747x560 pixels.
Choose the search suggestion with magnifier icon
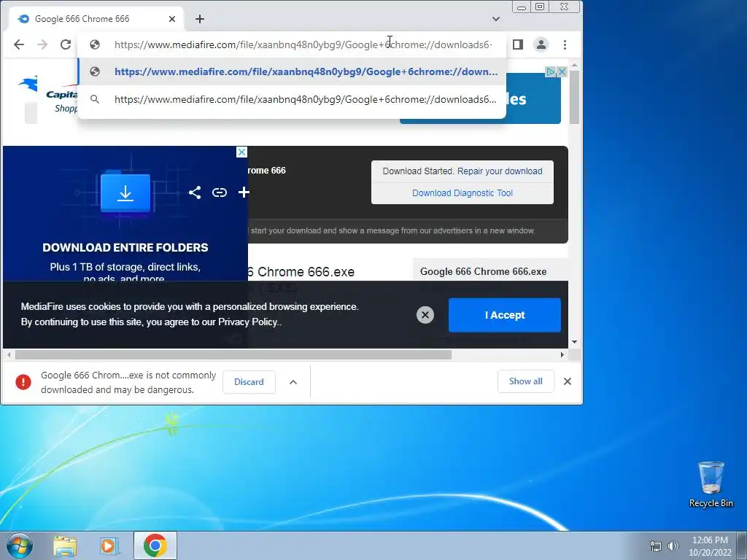pyautogui.click(x=292, y=99)
